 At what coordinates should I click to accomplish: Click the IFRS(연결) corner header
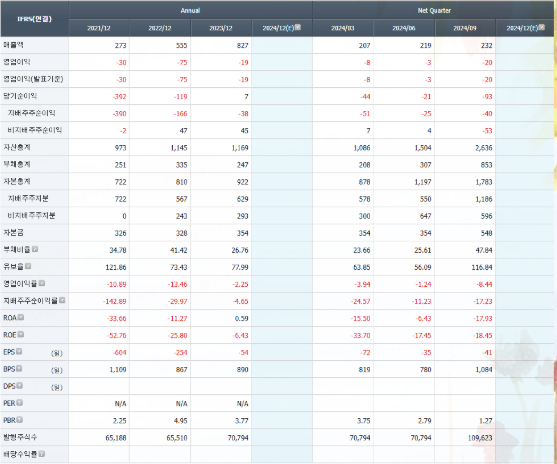(34, 19)
